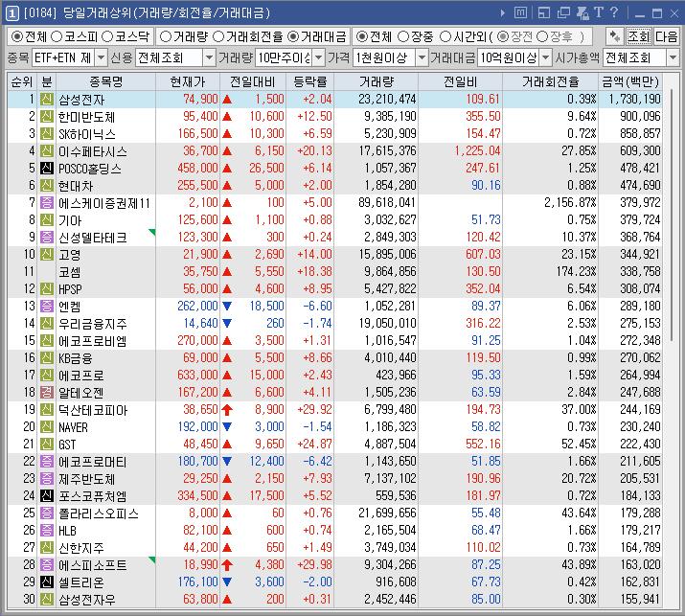Image resolution: width=685 pixels, height=616 pixels.
Task: Sort by the 금액(백만) column header
Action: pos(630,81)
